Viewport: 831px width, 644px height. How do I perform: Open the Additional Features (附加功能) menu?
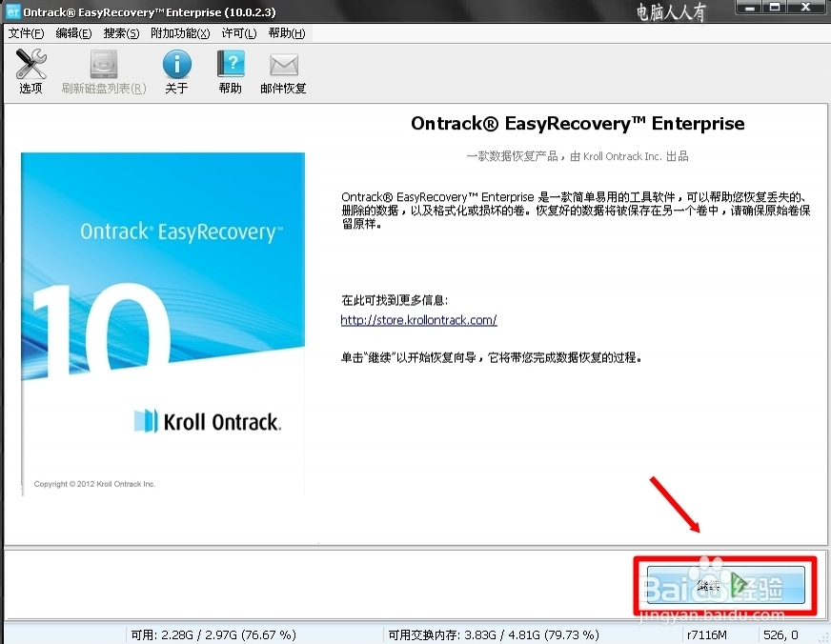coord(180,33)
